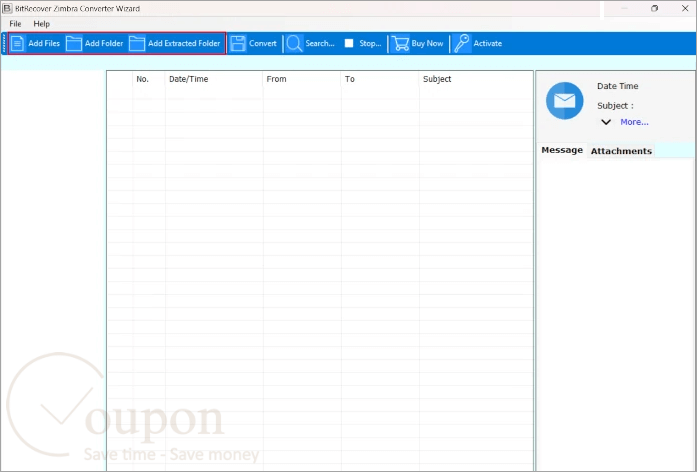Click the Search... label
This screenshot has height=472, width=697.
320,43
